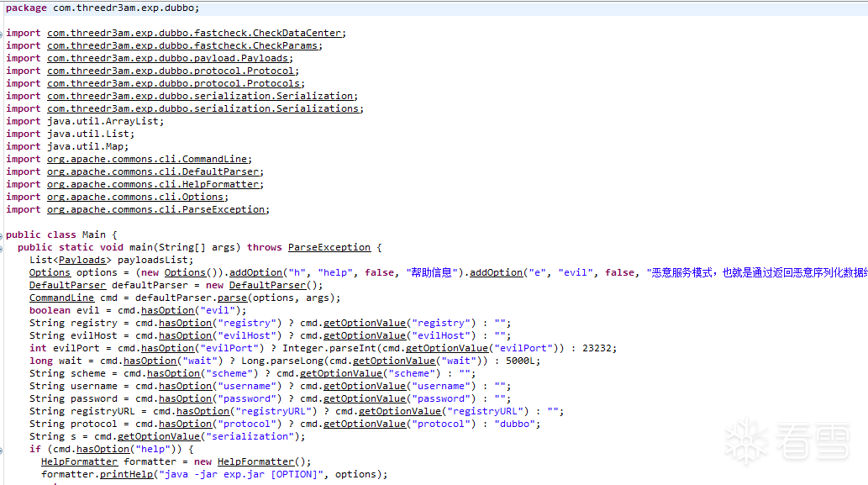Open the protocol.Protocols import link
This screenshot has width=868, height=485.
click(173, 83)
